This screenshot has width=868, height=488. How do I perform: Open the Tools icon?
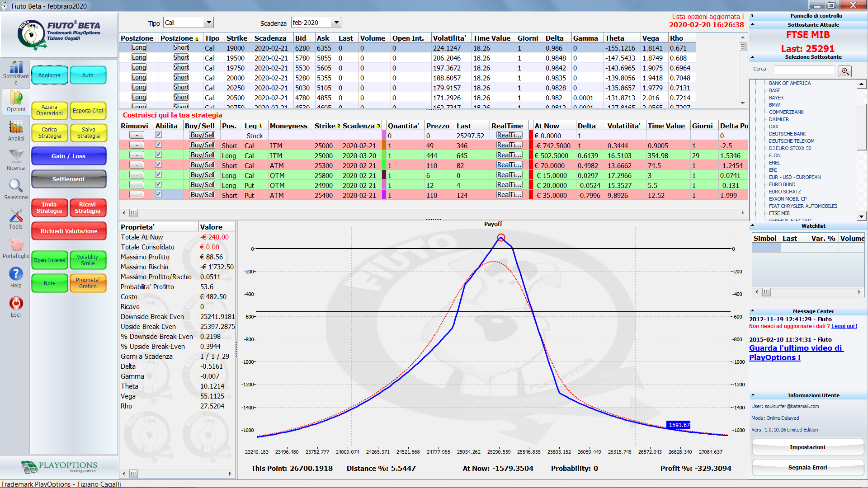pos(16,216)
